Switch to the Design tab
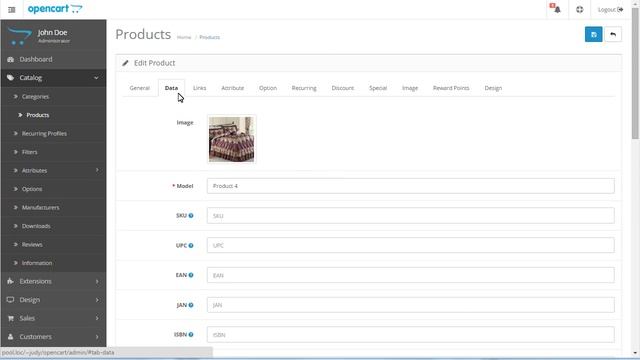Screen dimensions: 640x360 coord(493,88)
